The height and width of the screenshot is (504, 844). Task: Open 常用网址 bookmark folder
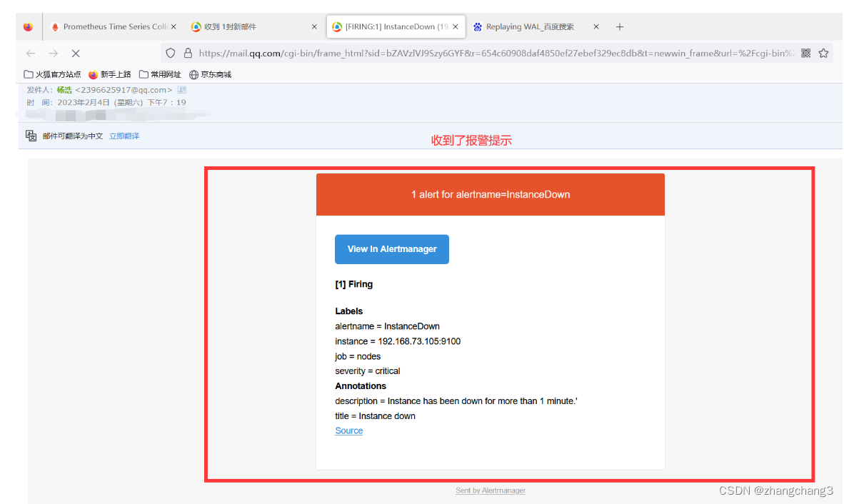[x=160, y=75]
